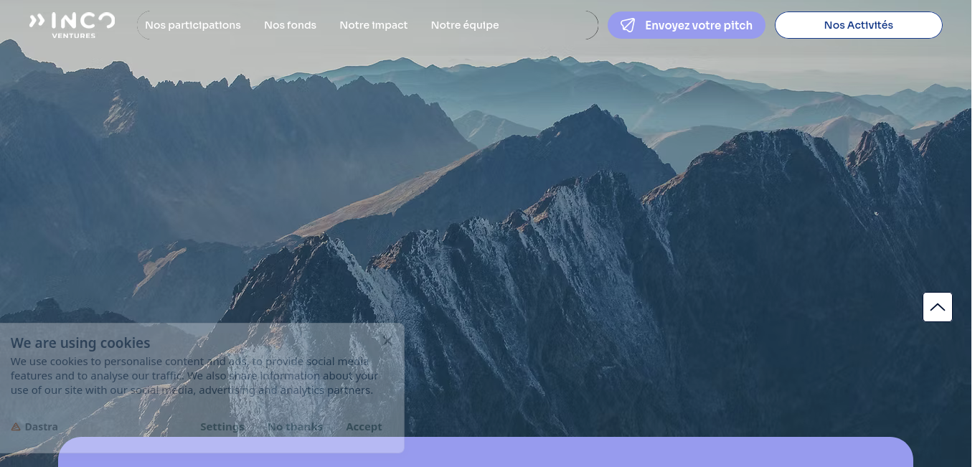Click the 'We are using cookies' heading
The height and width of the screenshot is (467, 980).
coord(80,343)
